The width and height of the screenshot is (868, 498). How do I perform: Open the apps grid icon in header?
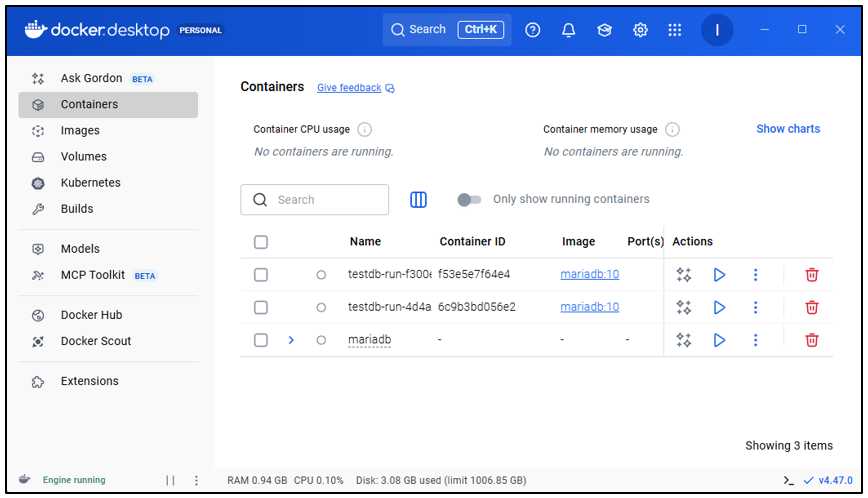click(675, 30)
